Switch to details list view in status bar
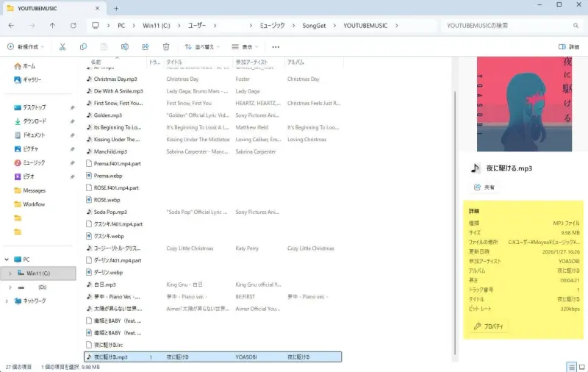Screen dimensions: 588x372 [571, 366]
